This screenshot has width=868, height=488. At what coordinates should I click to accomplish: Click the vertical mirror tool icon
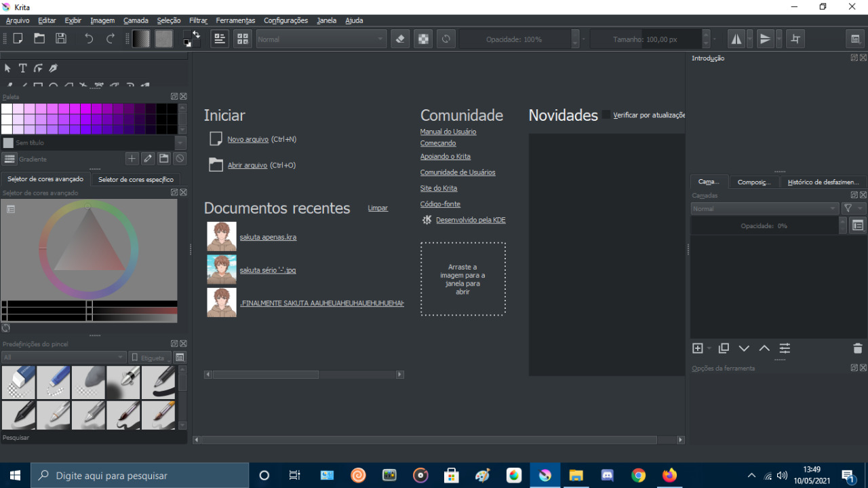(766, 39)
